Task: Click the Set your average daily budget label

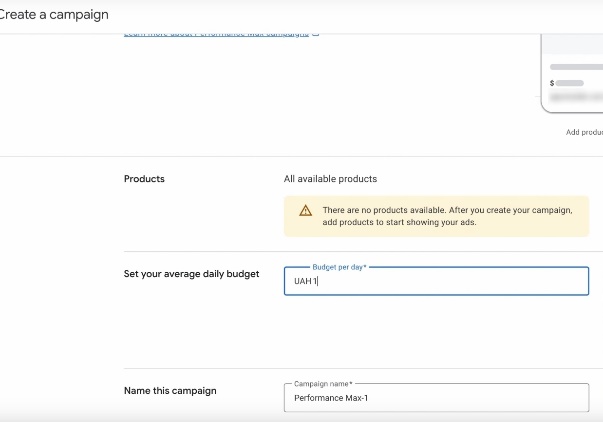Action: pos(191,274)
